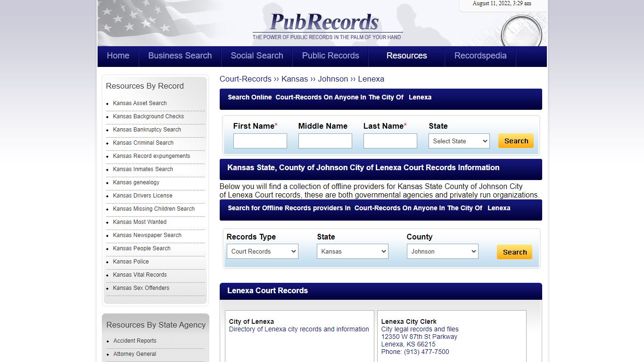Screen dimensions: 644x362
Task: Open the Records Type dropdown
Action: [x=262, y=251]
